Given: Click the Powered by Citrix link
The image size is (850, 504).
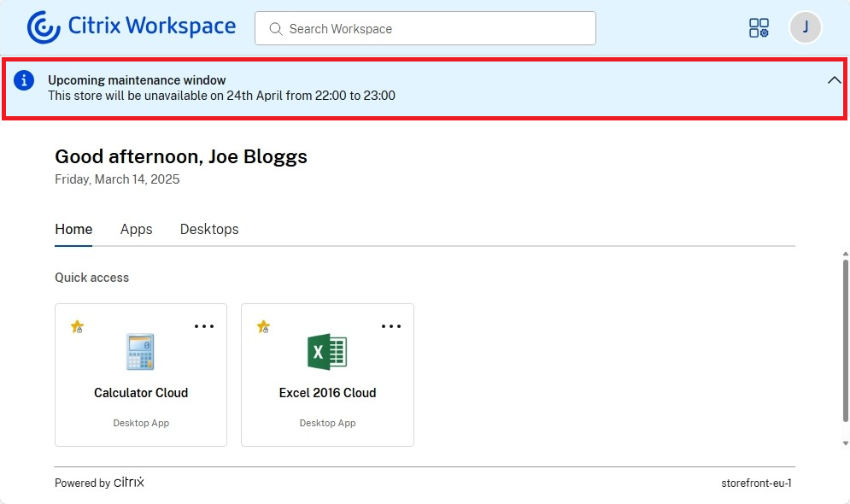Looking at the screenshot, I should [x=99, y=482].
